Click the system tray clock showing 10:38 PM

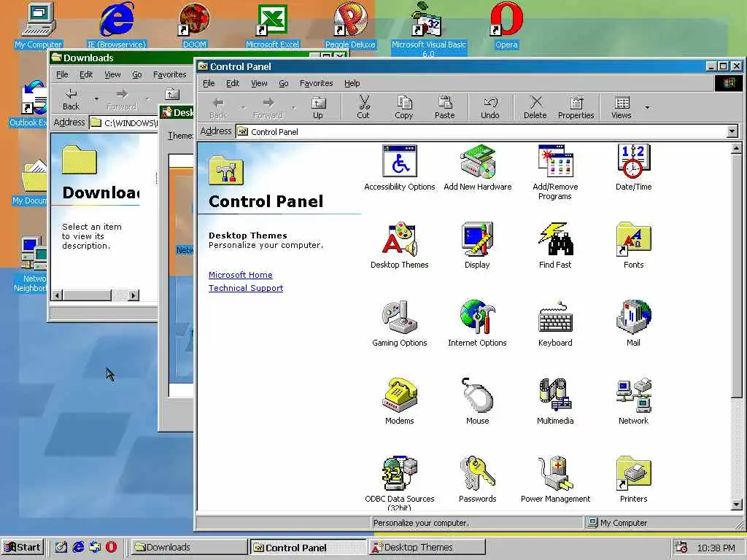716,548
